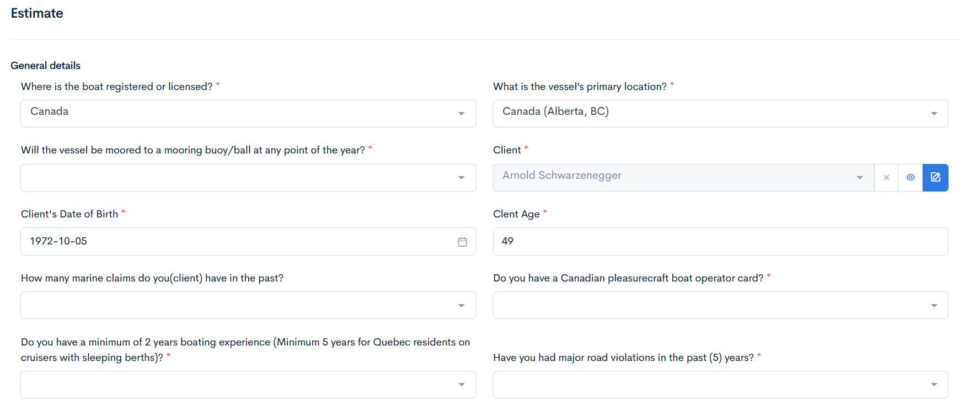Expand the 2 years boating experience dropdown
The height and width of the screenshot is (404, 980).
point(248,385)
